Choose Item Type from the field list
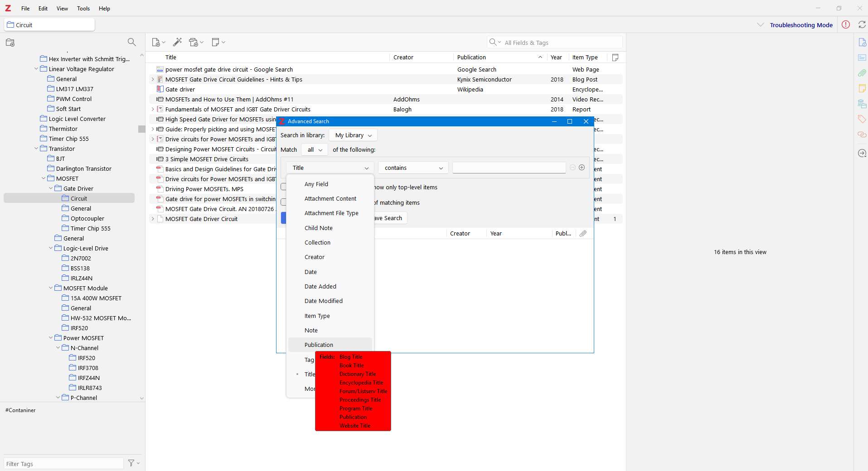868x471 pixels. [x=330, y=316]
